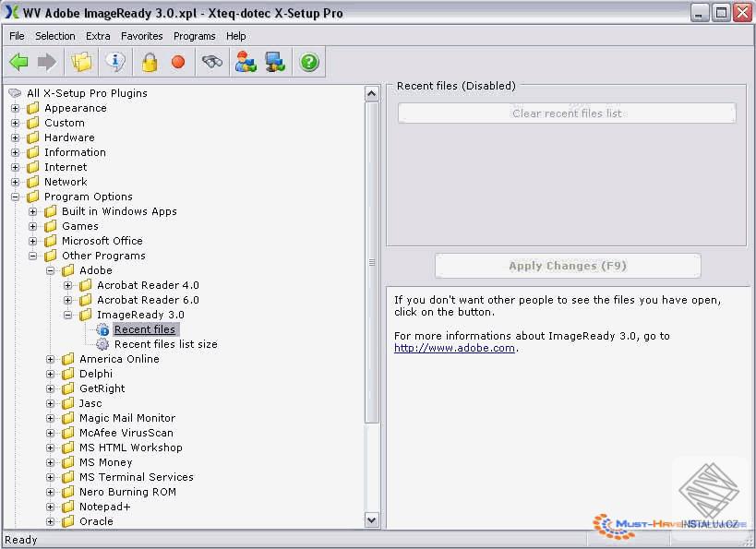Image resolution: width=756 pixels, height=549 pixels.
Task: Click the networked computers toolbar icon
Action: (275, 62)
